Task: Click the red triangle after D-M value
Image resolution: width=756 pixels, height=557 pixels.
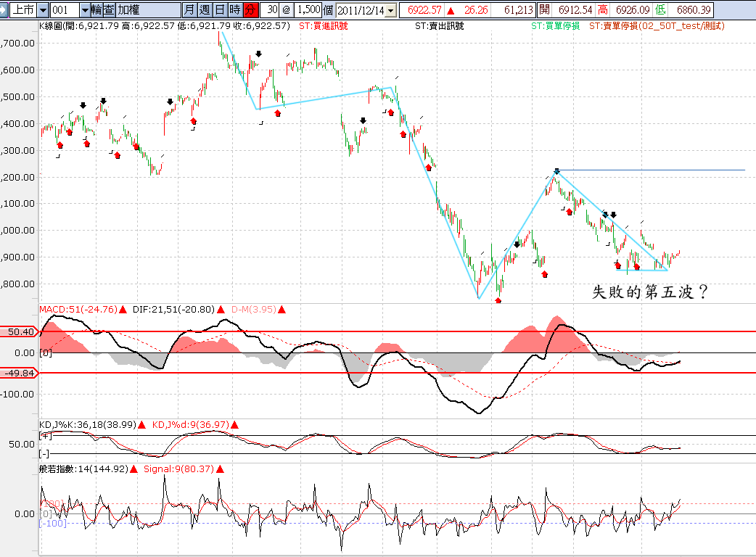Action: 282,310
